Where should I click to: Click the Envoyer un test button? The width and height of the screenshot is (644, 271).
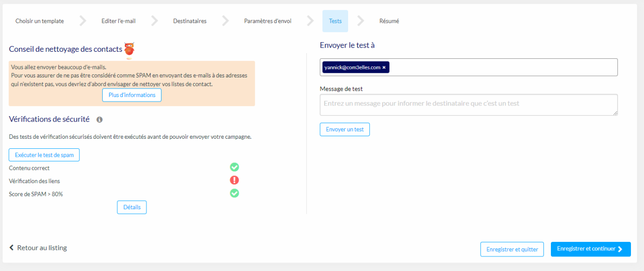click(345, 129)
